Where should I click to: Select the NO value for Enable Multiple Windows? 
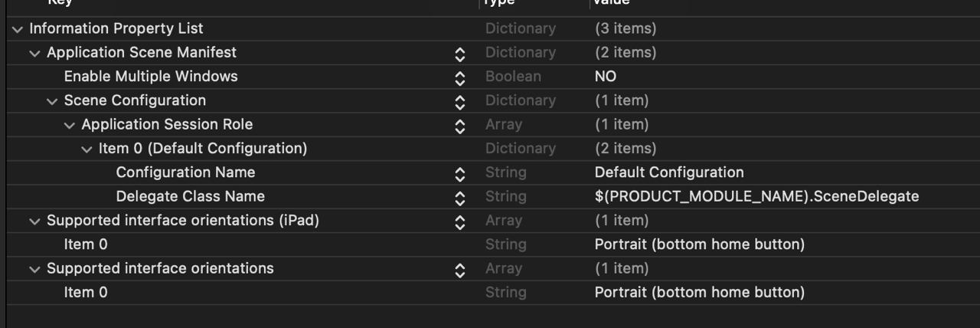606,77
